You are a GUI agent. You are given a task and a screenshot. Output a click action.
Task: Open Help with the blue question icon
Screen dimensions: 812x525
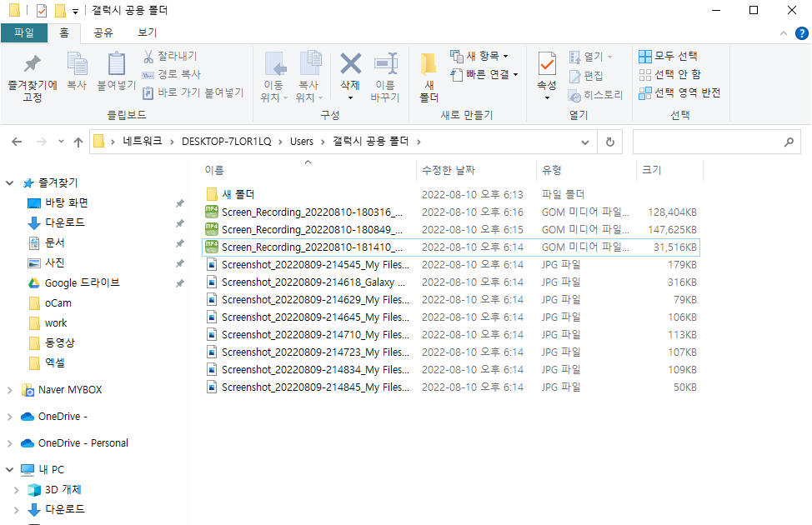coord(802,33)
